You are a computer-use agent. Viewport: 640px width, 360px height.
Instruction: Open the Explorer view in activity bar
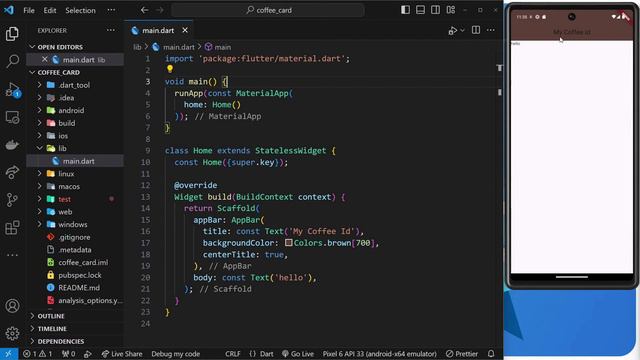[x=12, y=34]
